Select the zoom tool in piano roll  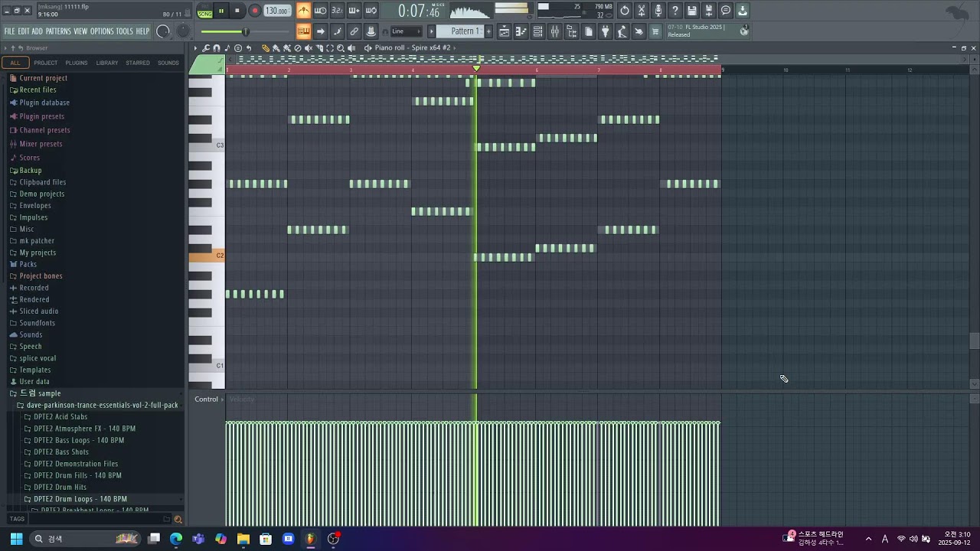pyautogui.click(x=341, y=48)
